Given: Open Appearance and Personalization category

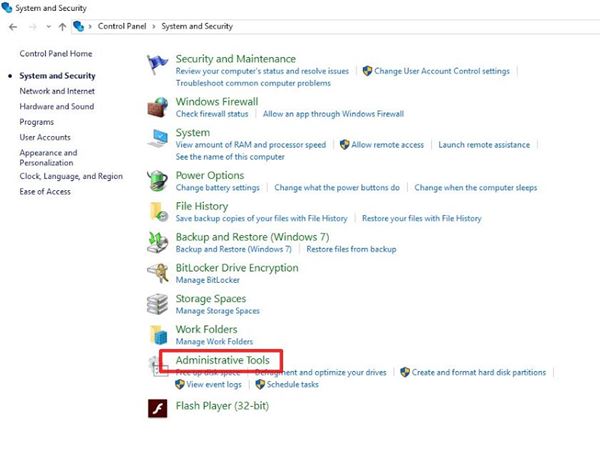Looking at the screenshot, I should [48, 158].
